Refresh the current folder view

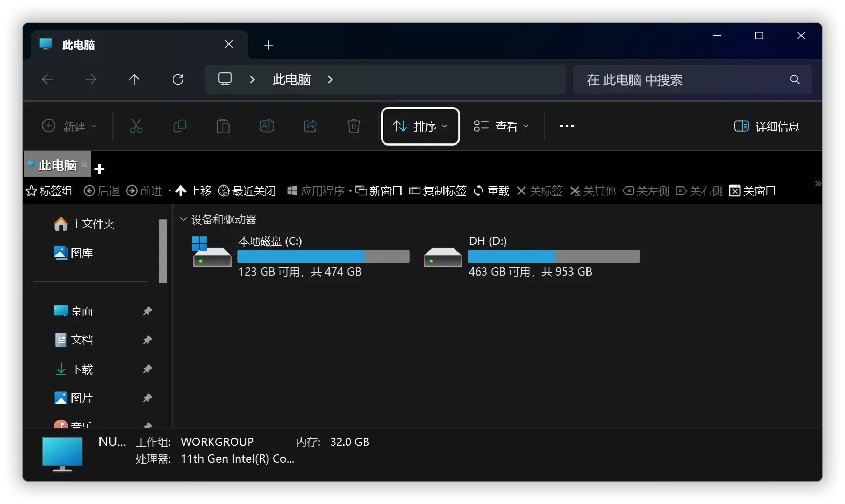tap(178, 79)
